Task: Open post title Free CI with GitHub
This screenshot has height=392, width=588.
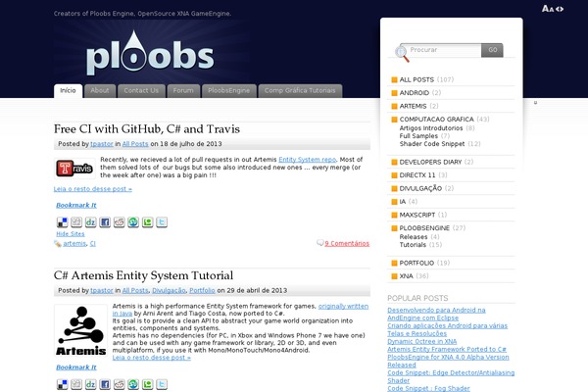Action: 147,129
